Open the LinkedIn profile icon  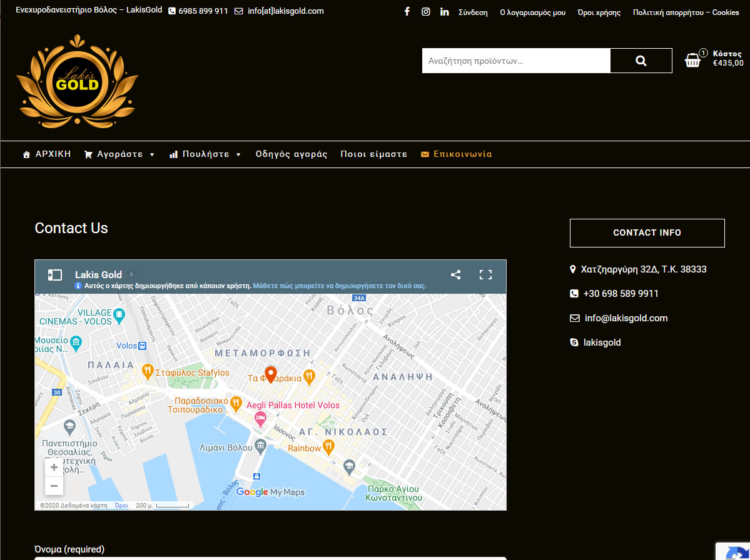(x=444, y=11)
